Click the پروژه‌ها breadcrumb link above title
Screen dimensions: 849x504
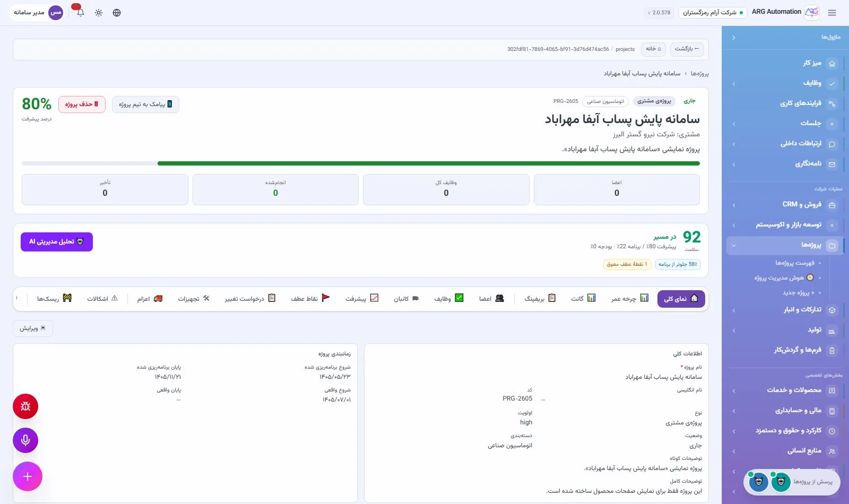click(699, 74)
